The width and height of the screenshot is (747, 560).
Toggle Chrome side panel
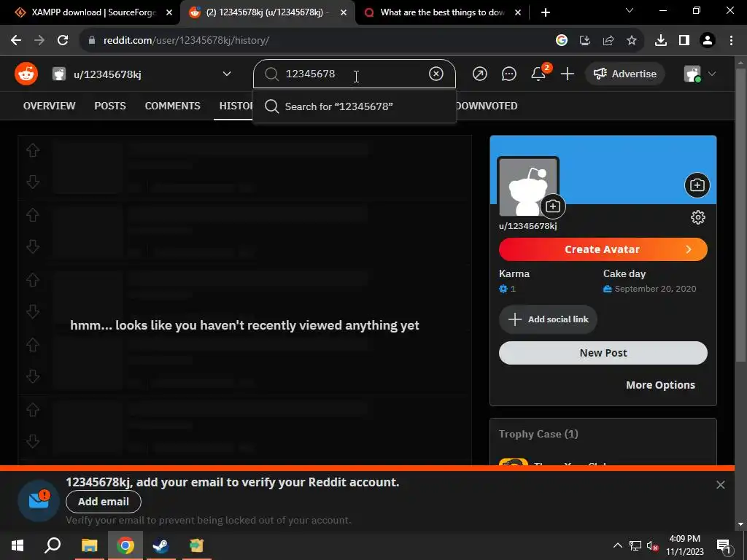point(684,41)
